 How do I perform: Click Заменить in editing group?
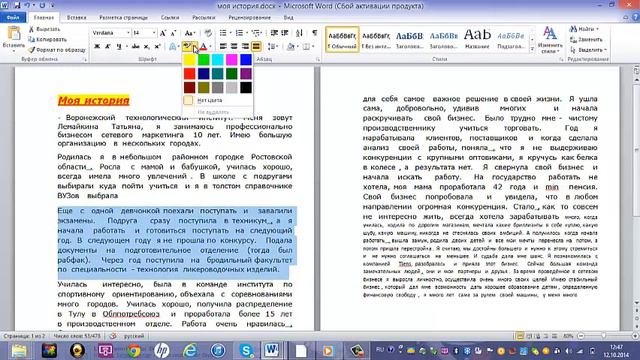pos(586,40)
